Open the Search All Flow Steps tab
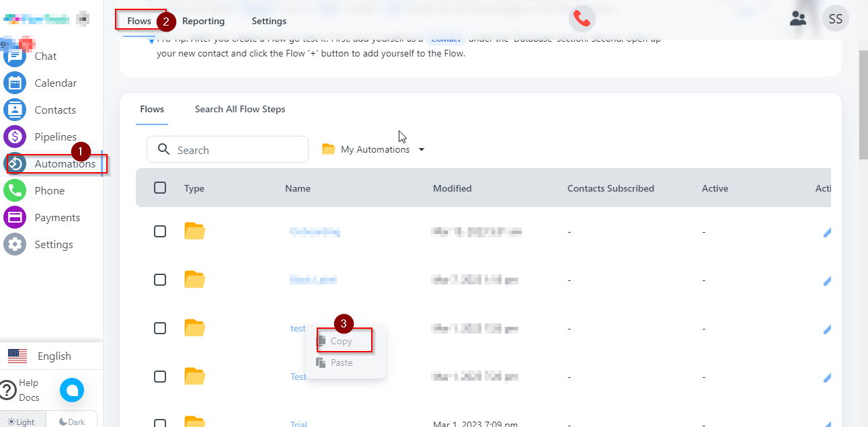 point(240,109)
